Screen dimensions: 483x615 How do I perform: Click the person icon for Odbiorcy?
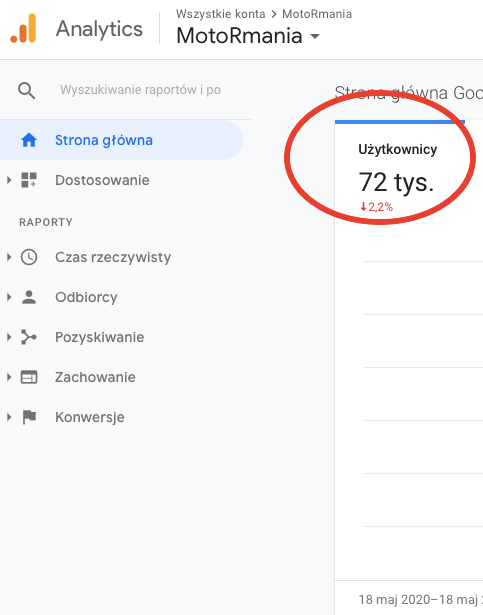29,297
